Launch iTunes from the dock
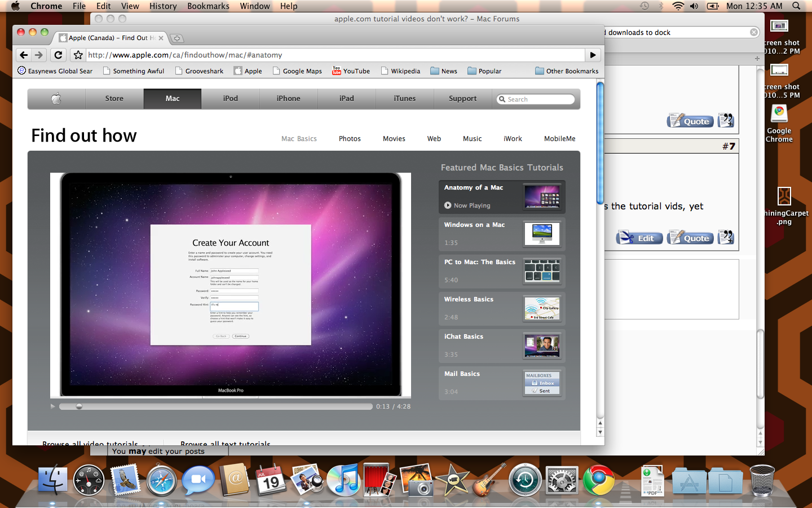The image size is (812, 508). [x=343, y=480]
